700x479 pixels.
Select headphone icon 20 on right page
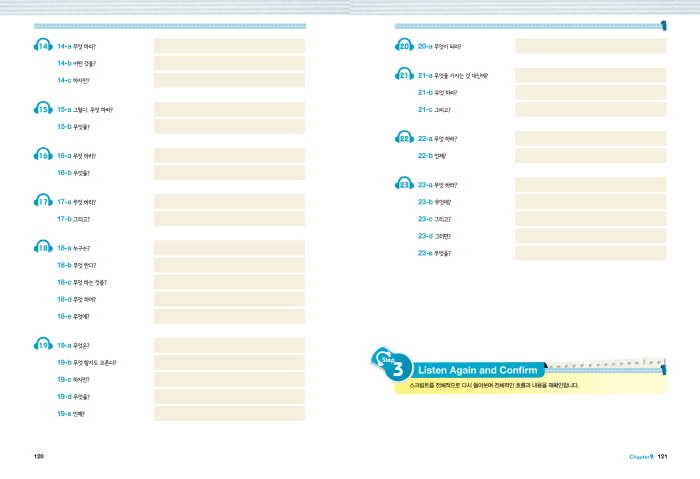[x=404, y=46]
